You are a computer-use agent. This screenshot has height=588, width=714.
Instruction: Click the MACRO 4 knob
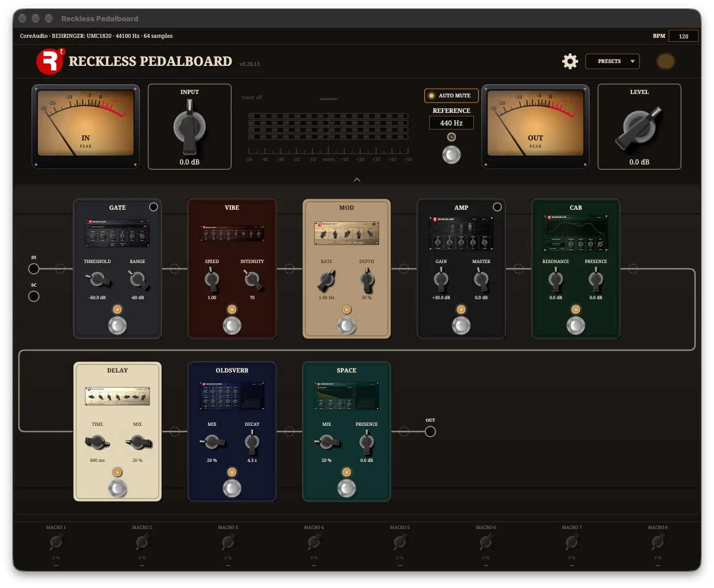(314, 541)
